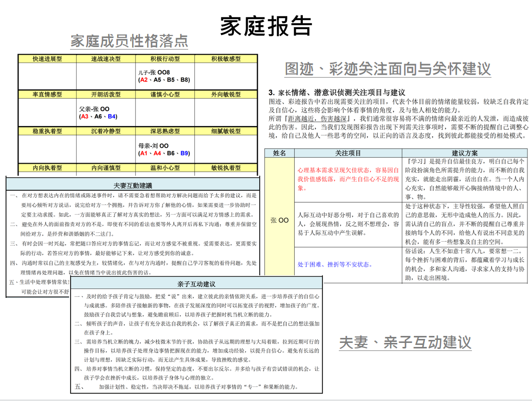
Task: Click the cell starting 人际互动中好恶分明
Action: [348, 224]
